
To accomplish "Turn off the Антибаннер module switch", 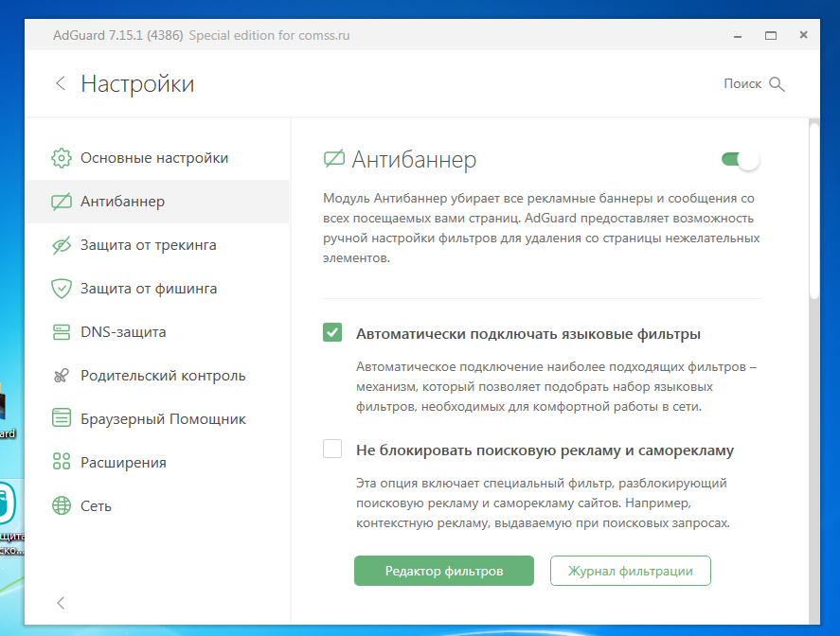I will [x=741, y=160].
